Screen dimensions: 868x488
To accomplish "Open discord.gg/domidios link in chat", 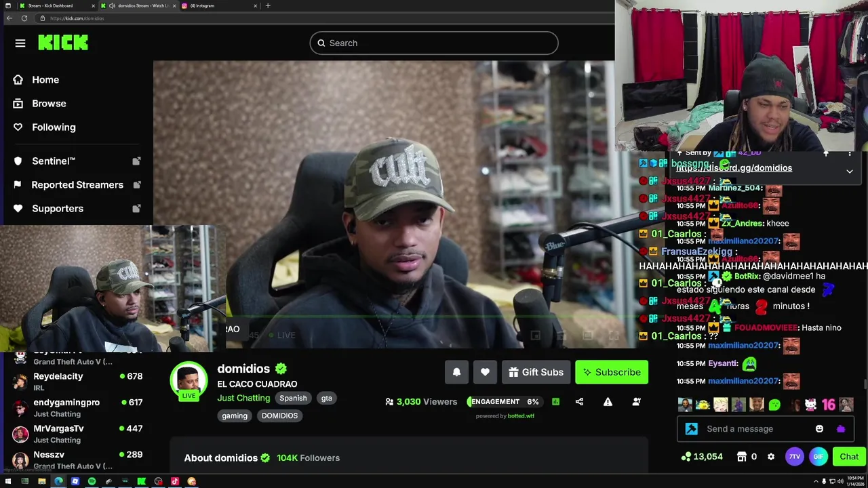I will coord(734,168).
